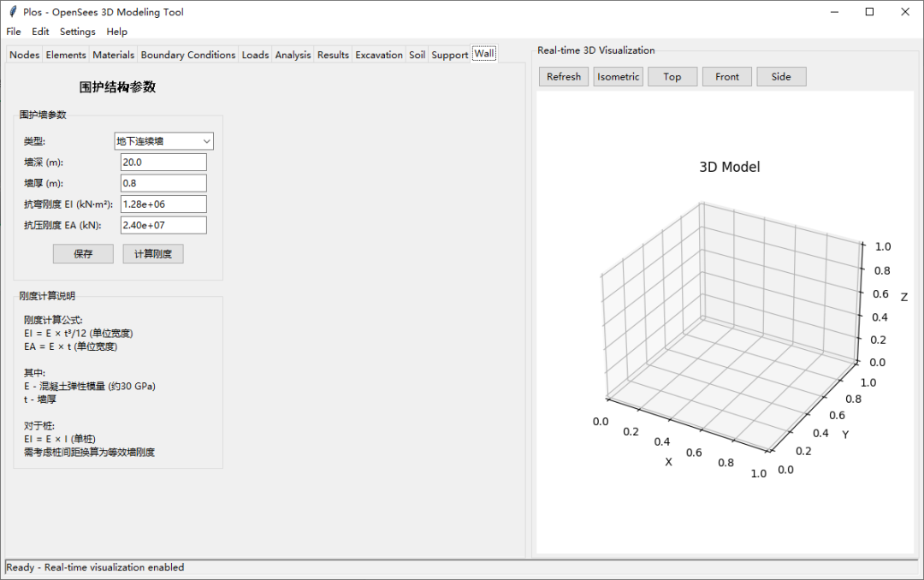This screenshot has height=580, width=924.
Task: Refresh the 3D visualization
Action: 563,77
